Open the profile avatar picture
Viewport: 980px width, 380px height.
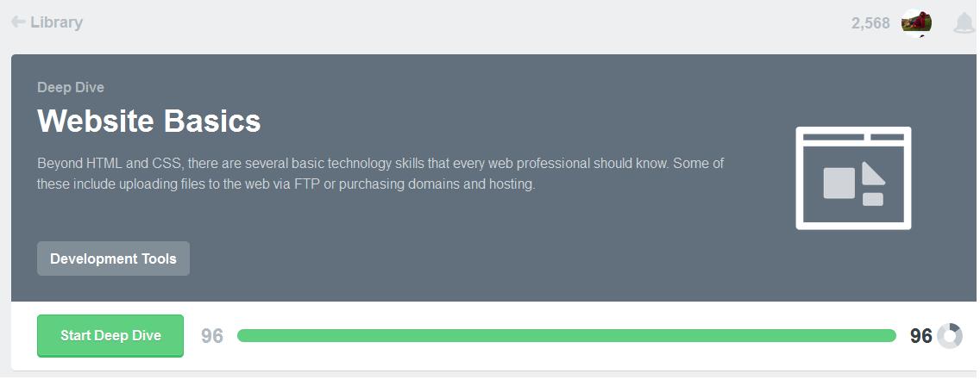(x=916, y=23)
